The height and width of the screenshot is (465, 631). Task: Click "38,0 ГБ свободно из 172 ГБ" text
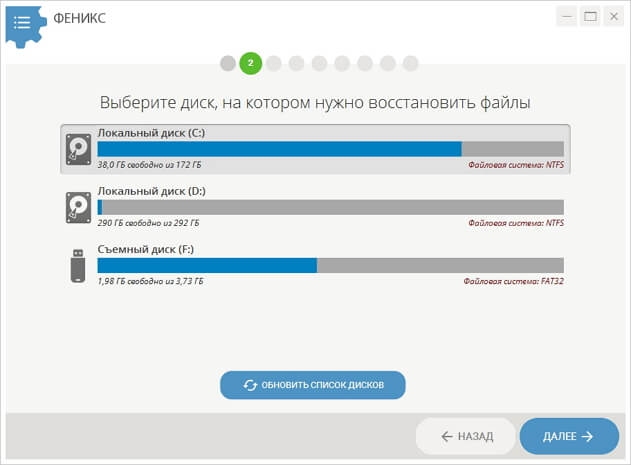pos(149,165)
